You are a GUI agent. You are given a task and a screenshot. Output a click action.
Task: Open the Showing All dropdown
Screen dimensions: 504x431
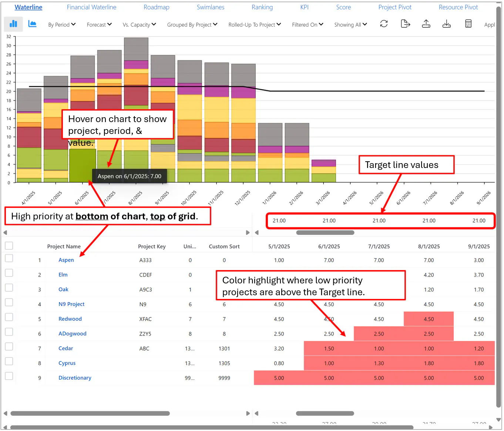click(350, 25)
